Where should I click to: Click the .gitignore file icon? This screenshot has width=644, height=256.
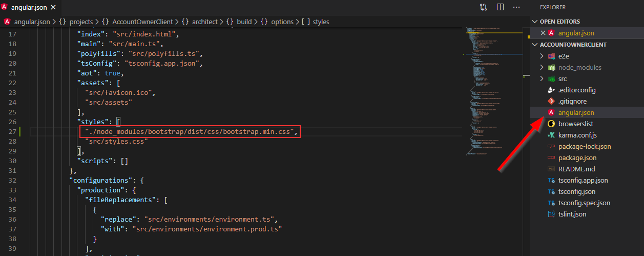click(x=552, y=101)
